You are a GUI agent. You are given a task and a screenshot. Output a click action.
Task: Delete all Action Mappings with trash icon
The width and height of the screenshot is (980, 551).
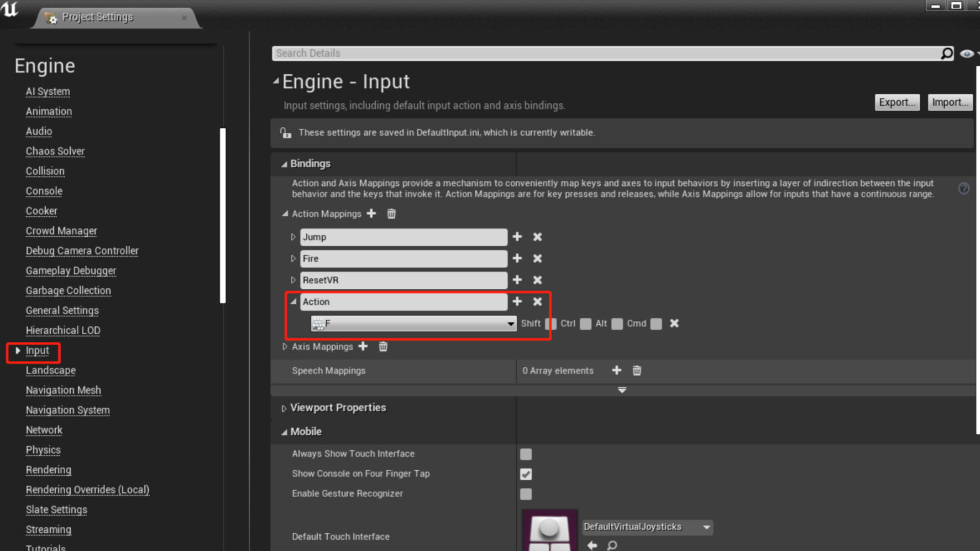pos(391,214)
